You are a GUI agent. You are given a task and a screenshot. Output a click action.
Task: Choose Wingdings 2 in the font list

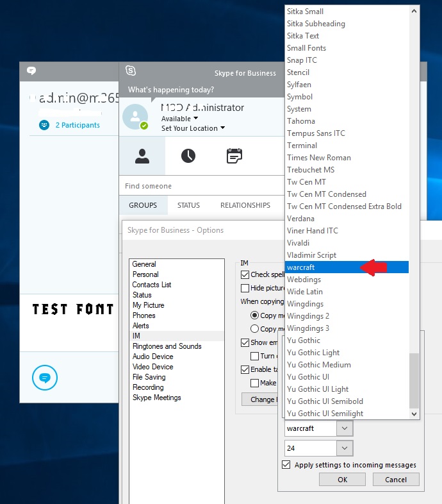coord(347,316)
